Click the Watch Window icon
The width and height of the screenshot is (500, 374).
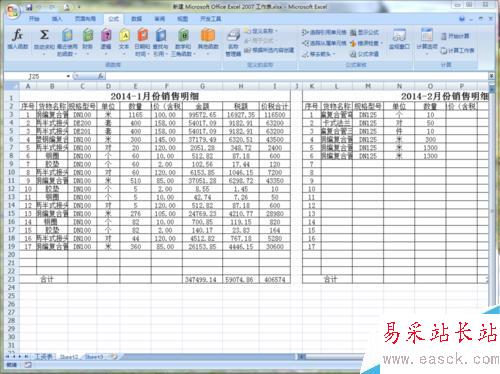point(399,35)
